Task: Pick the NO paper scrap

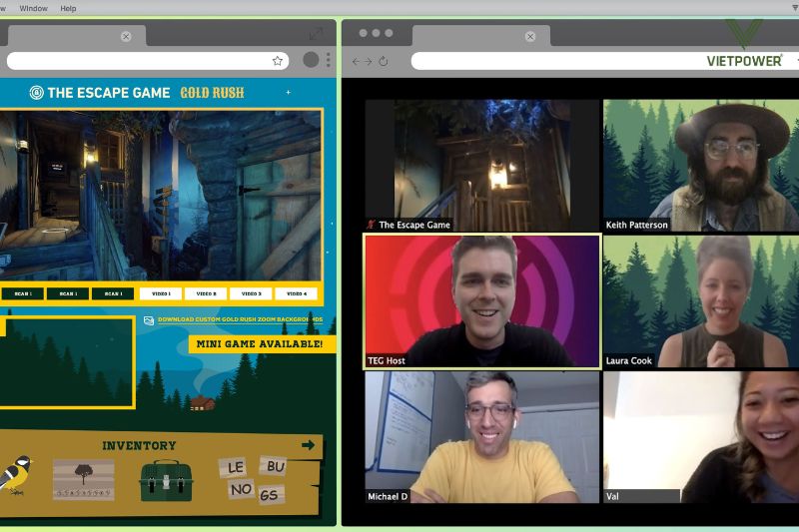Action: tap(241, 489)
